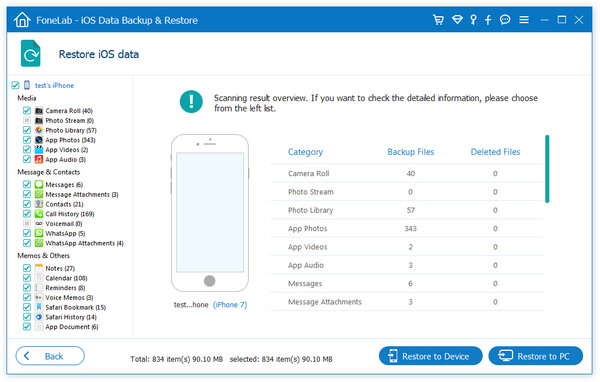Toggle the Calendar checkbox
Screen dimensions: 600x382
coord(27,278)
